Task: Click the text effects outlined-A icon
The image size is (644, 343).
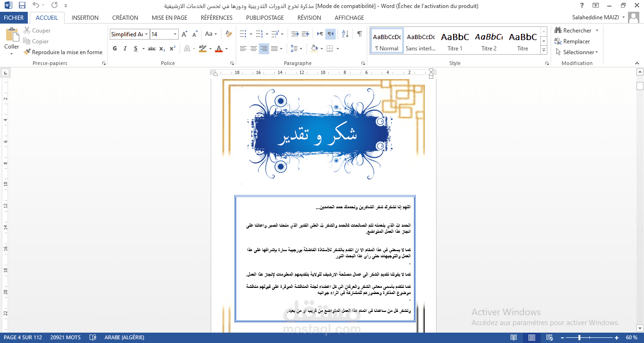Action: [x=187, y=49]
